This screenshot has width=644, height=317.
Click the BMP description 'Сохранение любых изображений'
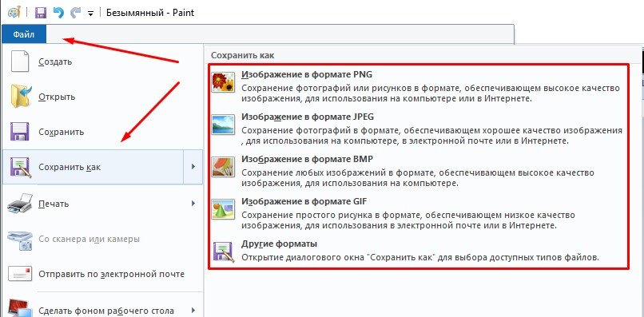(417, 178)
